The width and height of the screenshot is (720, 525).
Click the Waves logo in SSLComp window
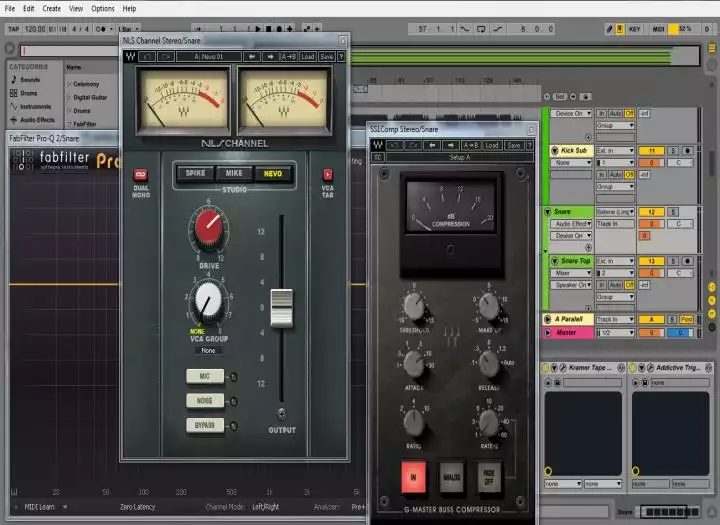pyautogui.click(x=378, y=145)
